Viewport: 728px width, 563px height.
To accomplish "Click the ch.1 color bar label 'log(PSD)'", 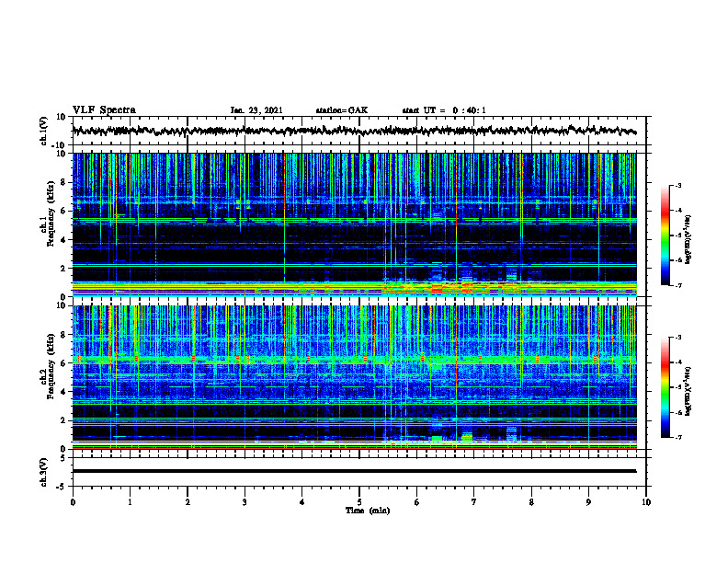I will 688,240.
